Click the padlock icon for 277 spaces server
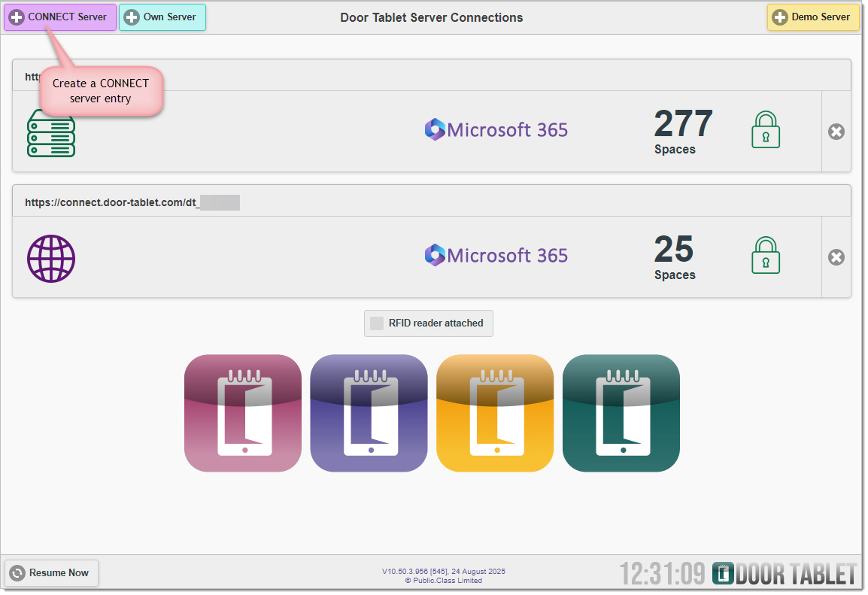868x595 pixels. click(766, 131)
